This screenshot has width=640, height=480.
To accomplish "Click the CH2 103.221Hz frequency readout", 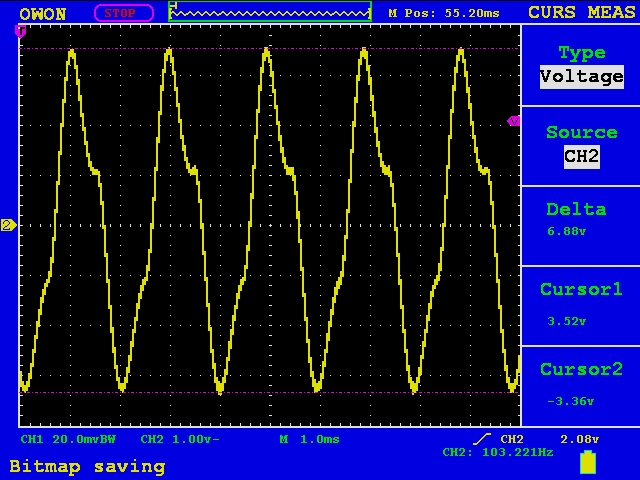I will pyautogui.click(x=497, y=453).
